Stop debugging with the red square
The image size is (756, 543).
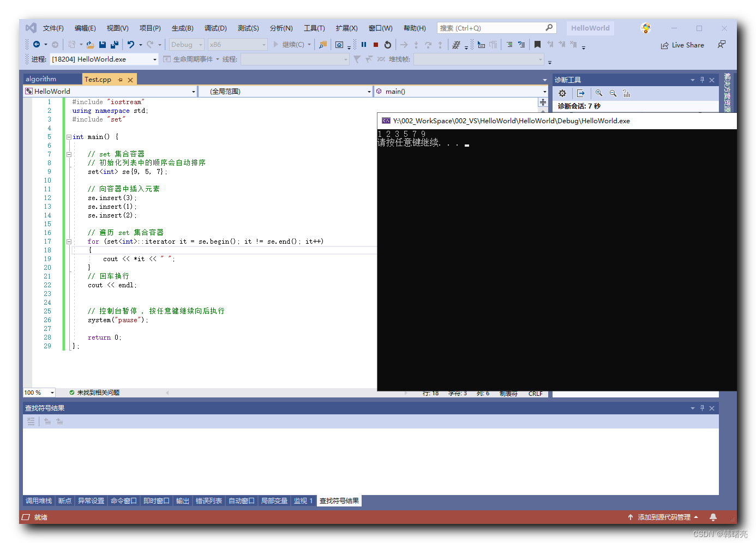point(376,45)
